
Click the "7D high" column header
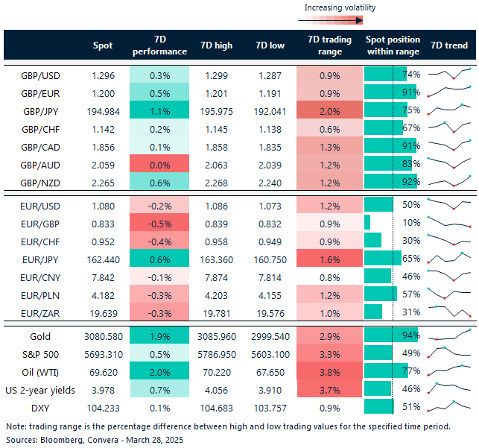[x=216, y=45]
